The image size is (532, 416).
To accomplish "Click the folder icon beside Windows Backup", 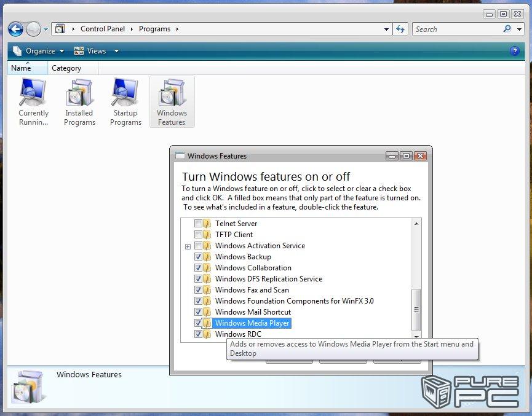I will [x=207, y=257].
